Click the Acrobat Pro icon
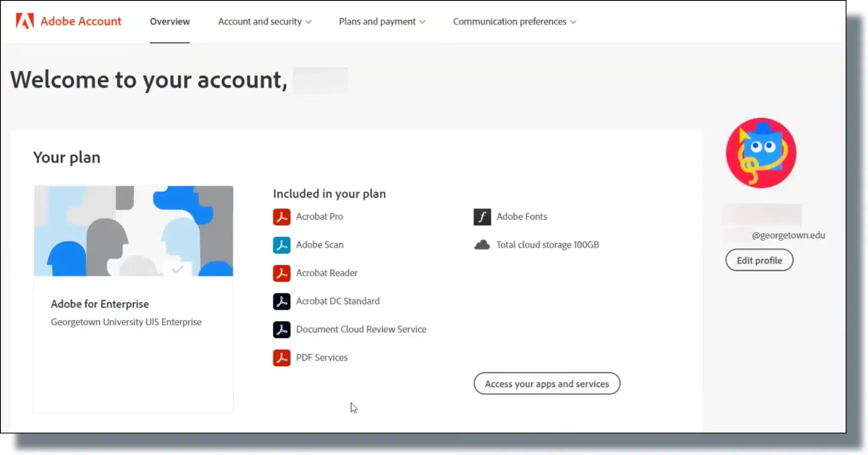 (281, 217)
